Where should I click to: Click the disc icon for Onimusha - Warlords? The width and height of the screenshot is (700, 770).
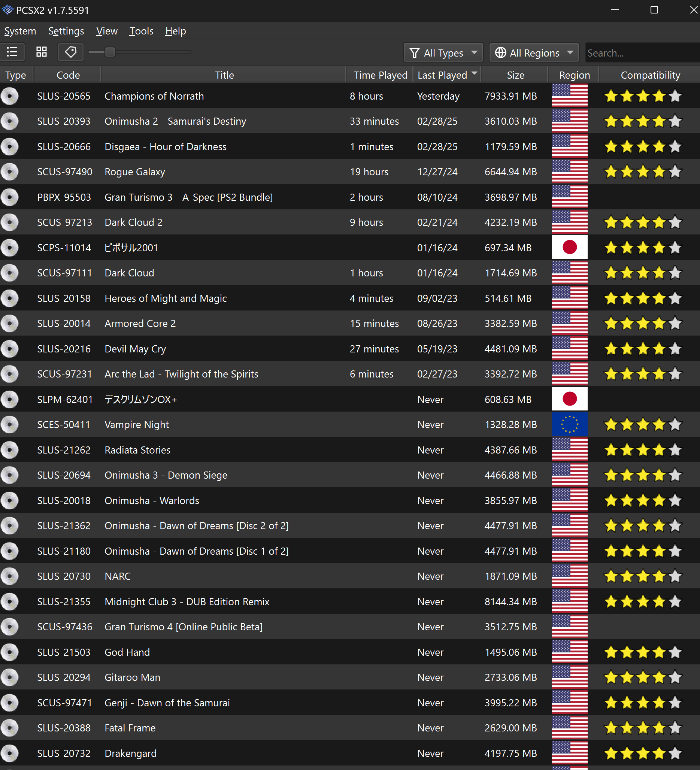9,500
